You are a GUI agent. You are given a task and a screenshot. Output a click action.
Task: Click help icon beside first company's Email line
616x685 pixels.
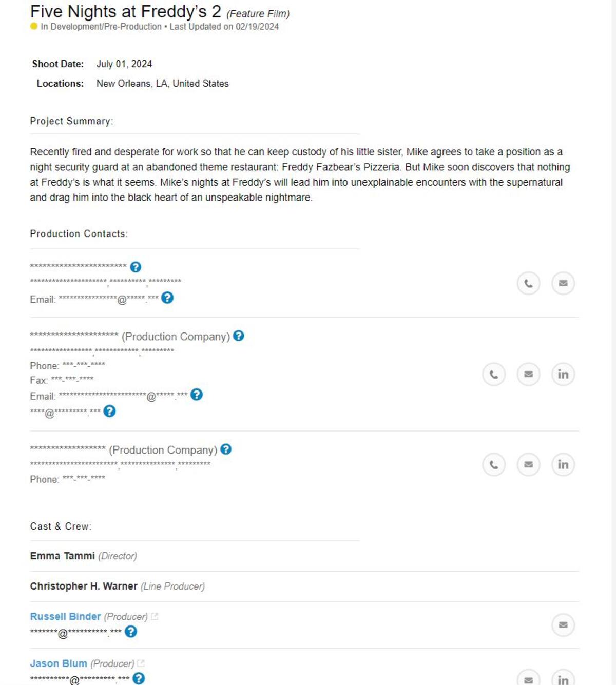[x=197, y=395]
